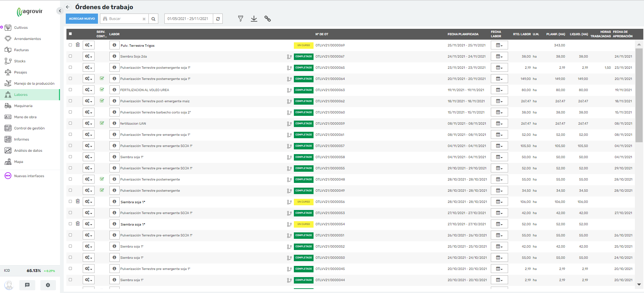Open calendar dropdown for OTLVV21/0000064
Screen dimensions: 644x293
pyautogui.click(x=499, y=79)
